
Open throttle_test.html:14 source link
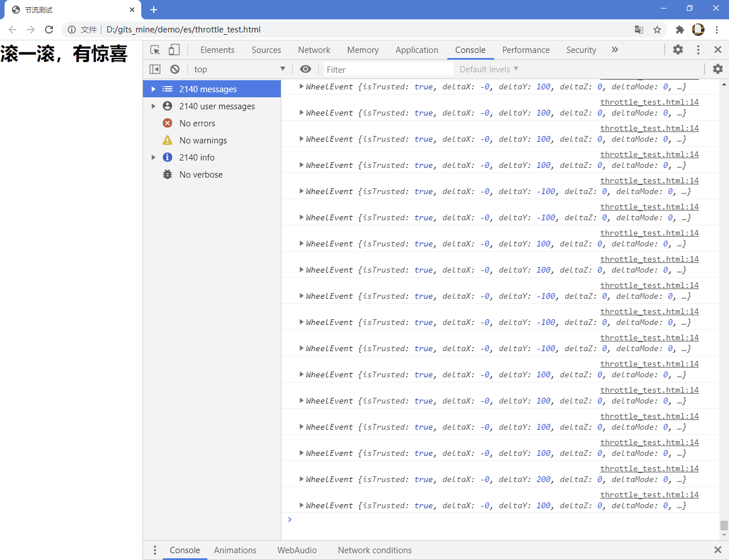(649, 495)
